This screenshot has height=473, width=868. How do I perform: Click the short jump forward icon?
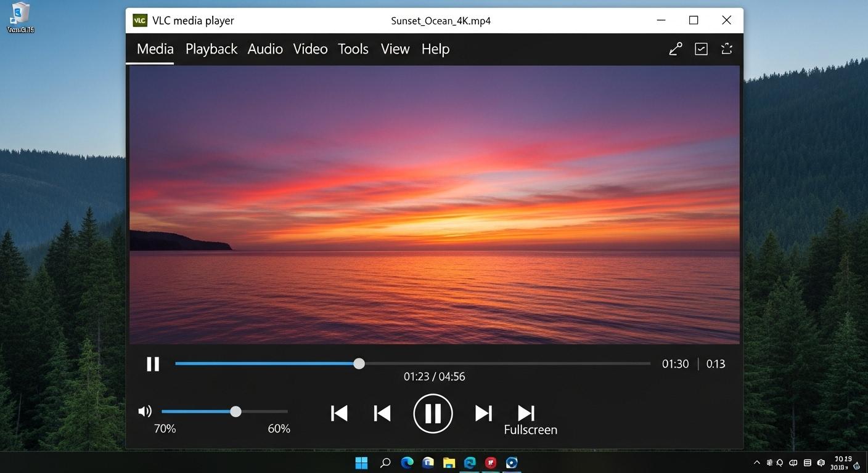point(483,413)
